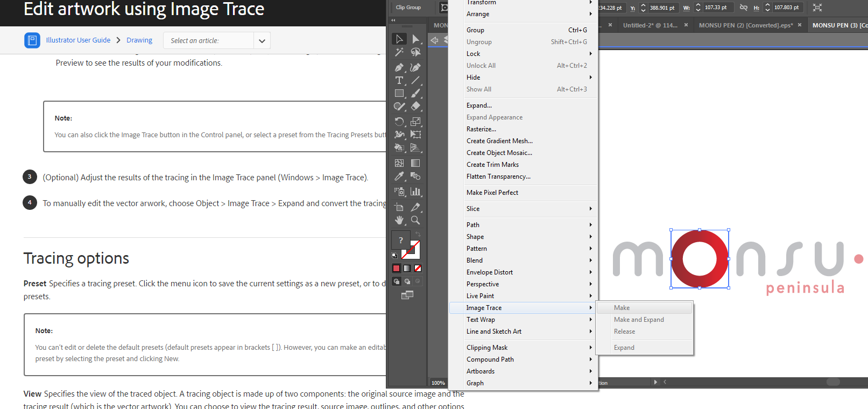Select the Hand tool
Image resolution: width=868 pixels, height=409 pixels.
pyautogui.click(x=399, y=220)
